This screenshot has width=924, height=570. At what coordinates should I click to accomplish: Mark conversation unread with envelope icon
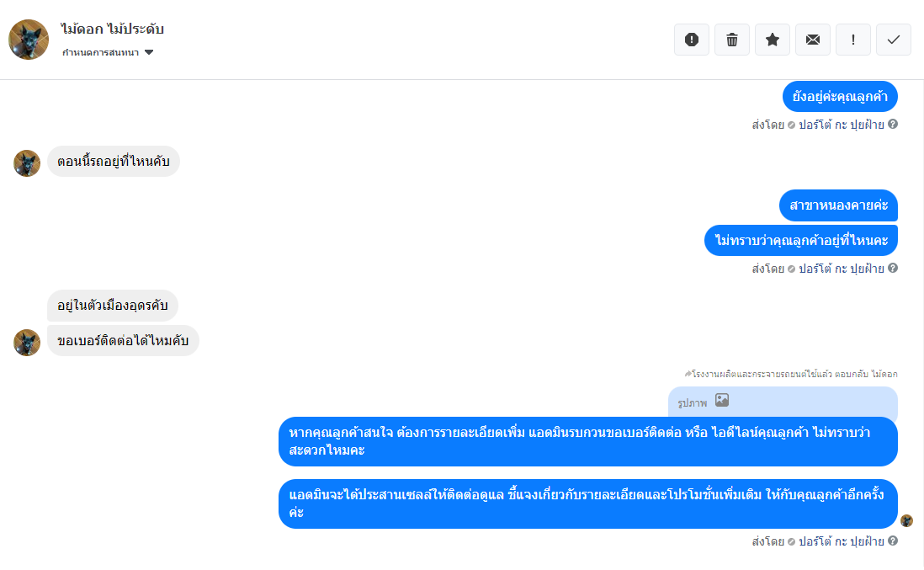(813, 40)
